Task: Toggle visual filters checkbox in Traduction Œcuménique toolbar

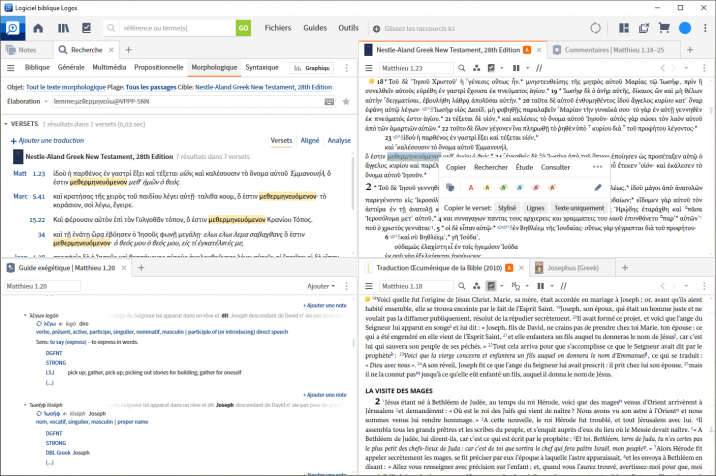Action: (x=491, y=286)
